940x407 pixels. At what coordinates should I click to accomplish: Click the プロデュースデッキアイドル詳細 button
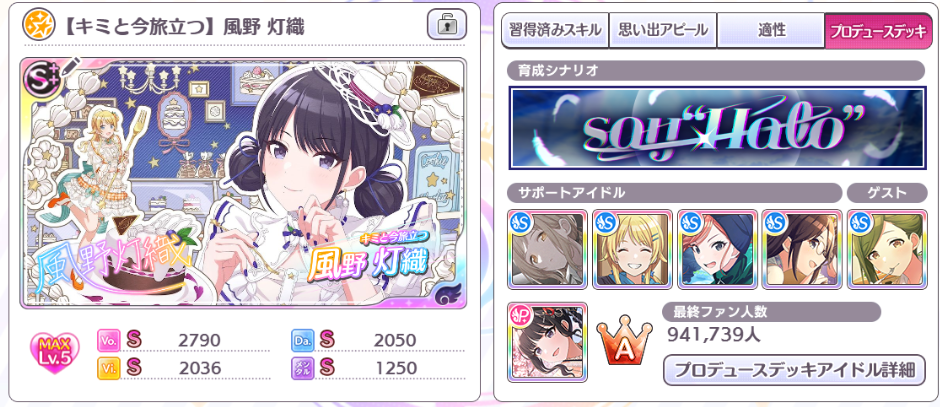pos(794,370)
